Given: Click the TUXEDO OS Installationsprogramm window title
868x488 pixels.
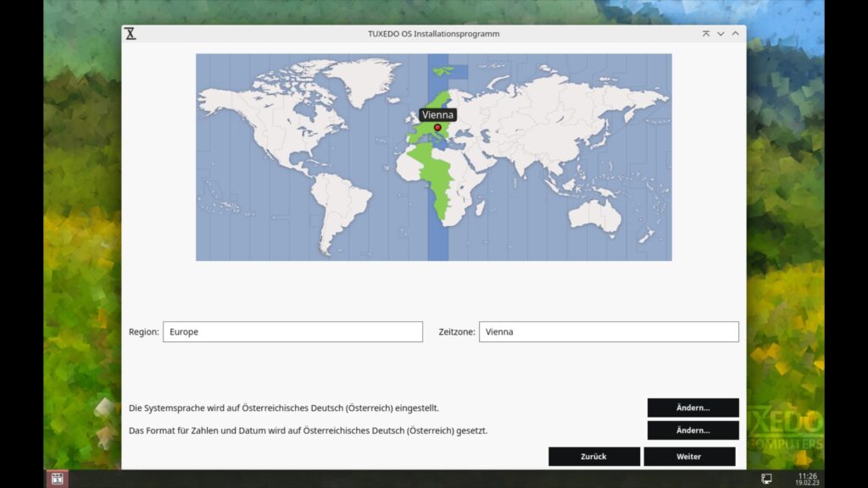Looking at the screenshot, I should (x=434, y=34).
